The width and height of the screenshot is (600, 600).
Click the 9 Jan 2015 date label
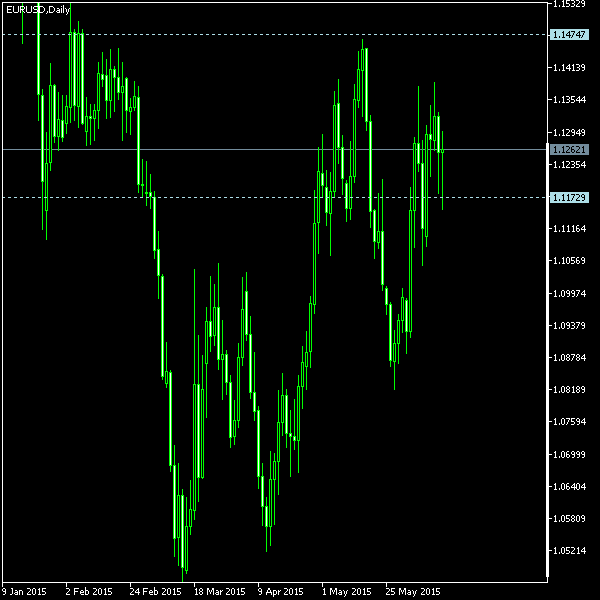pos(24,592)
